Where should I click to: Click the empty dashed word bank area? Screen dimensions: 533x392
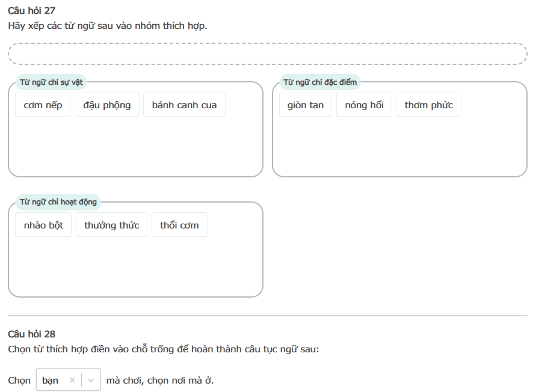coord(268,54)
